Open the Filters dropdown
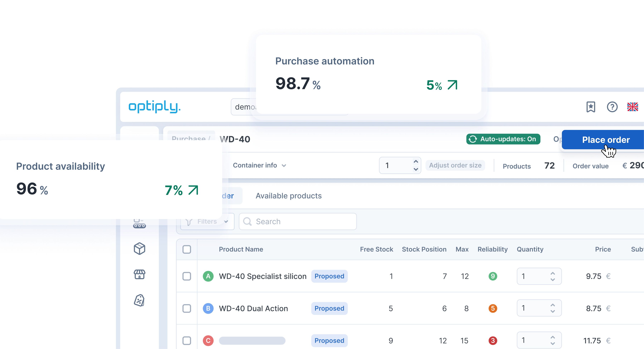Screen dimensions: 644x349 (207, 221)
